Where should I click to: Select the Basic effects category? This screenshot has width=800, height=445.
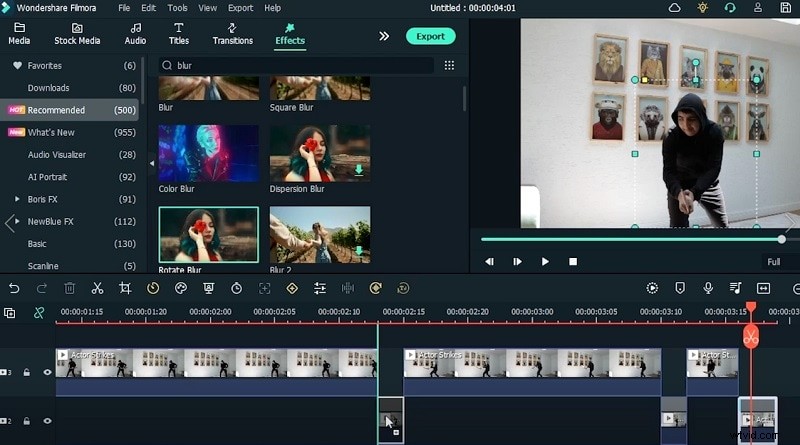(70, 244)
